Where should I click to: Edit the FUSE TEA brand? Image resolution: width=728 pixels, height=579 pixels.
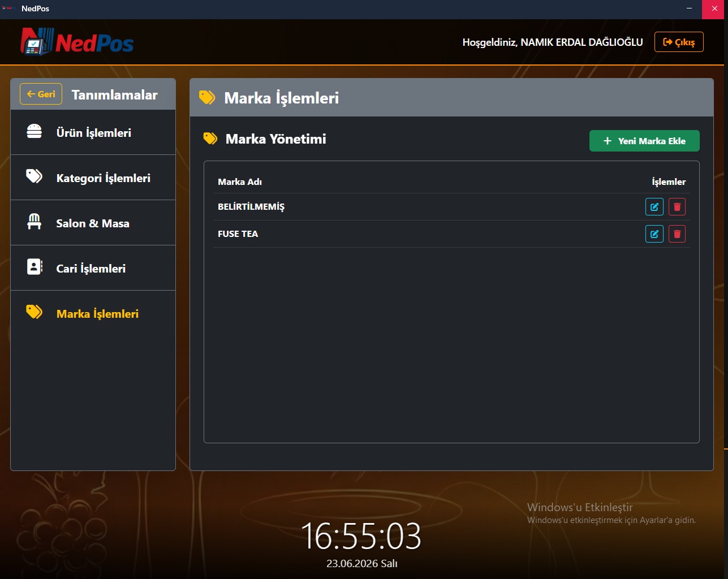[x=654, y=234]
